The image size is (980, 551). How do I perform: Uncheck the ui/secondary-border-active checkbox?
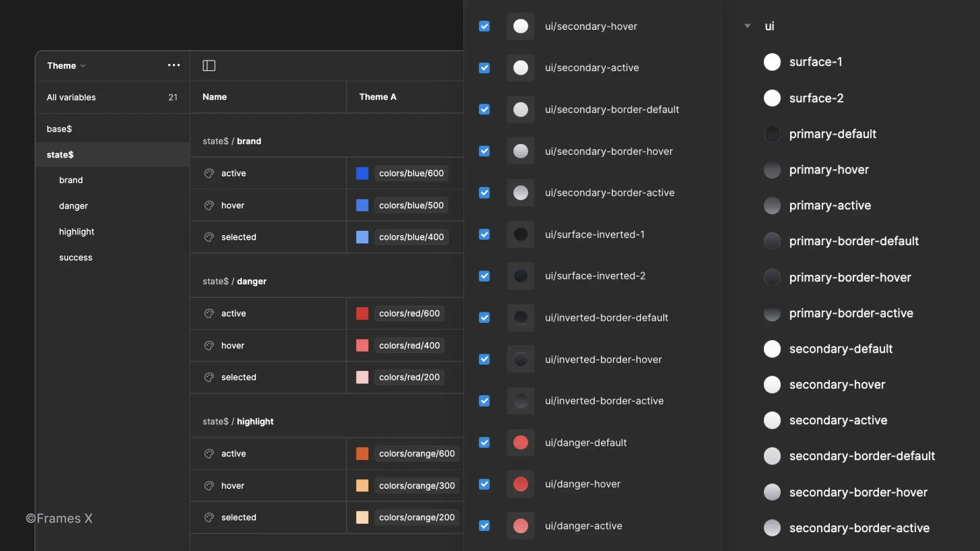(x=484, y=193)
